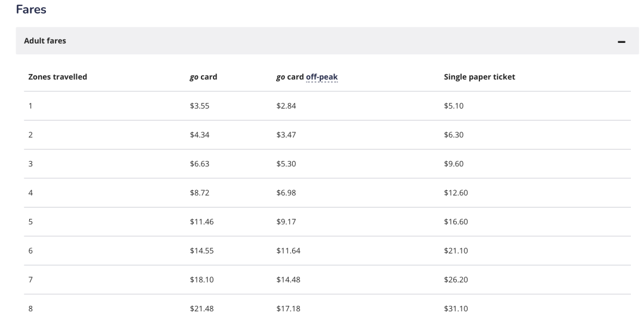Screen dimensions: 644x328
Task: Select the $31.10 paper ticket fare
Action: 456,309
